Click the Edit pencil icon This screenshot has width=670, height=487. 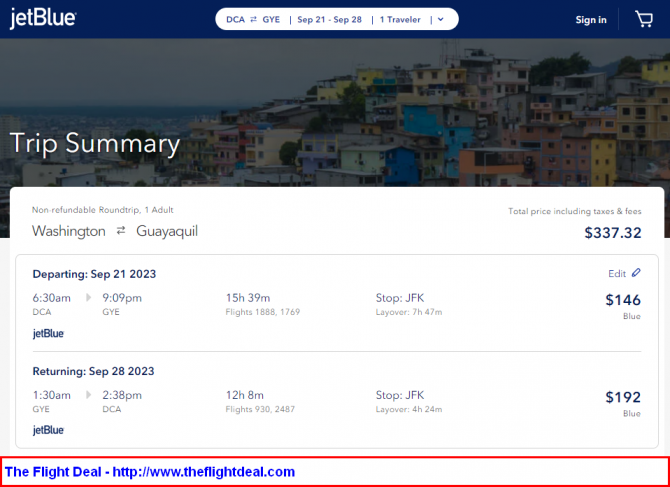tap(636, 273)
